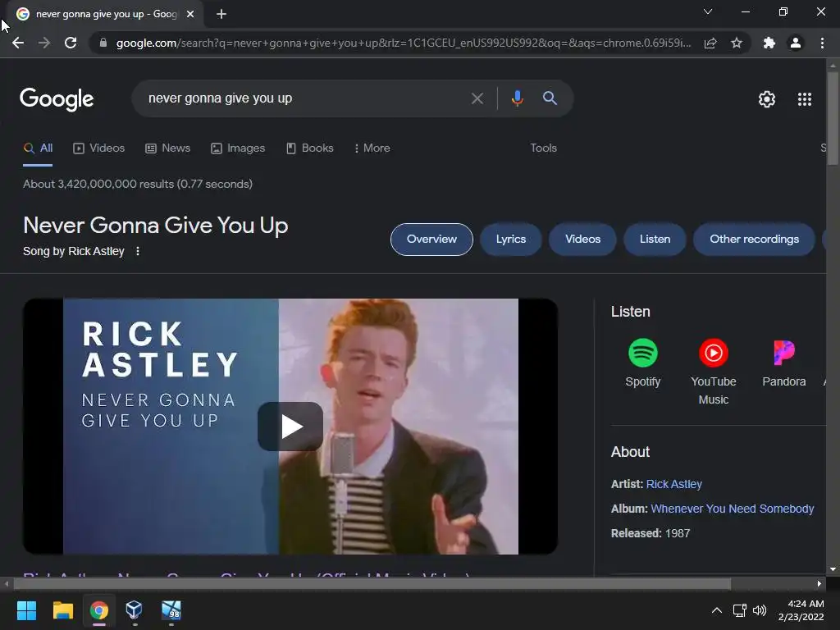This screenshot has height=630, width=840.
Task: Switch to the Videos results tab
Action: pos(99,148)
